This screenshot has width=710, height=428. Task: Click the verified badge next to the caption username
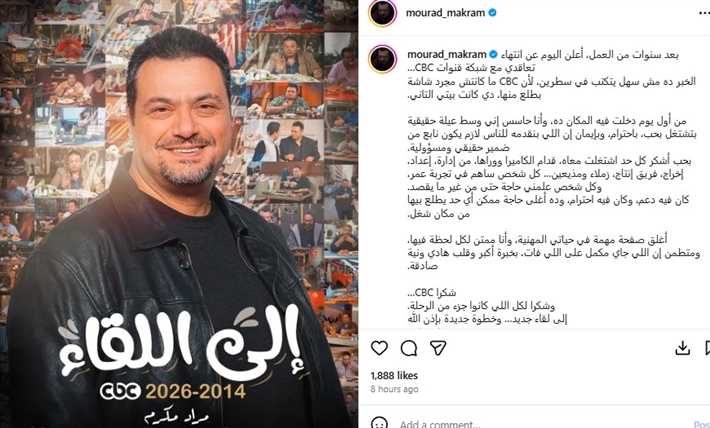pos(494,55)
